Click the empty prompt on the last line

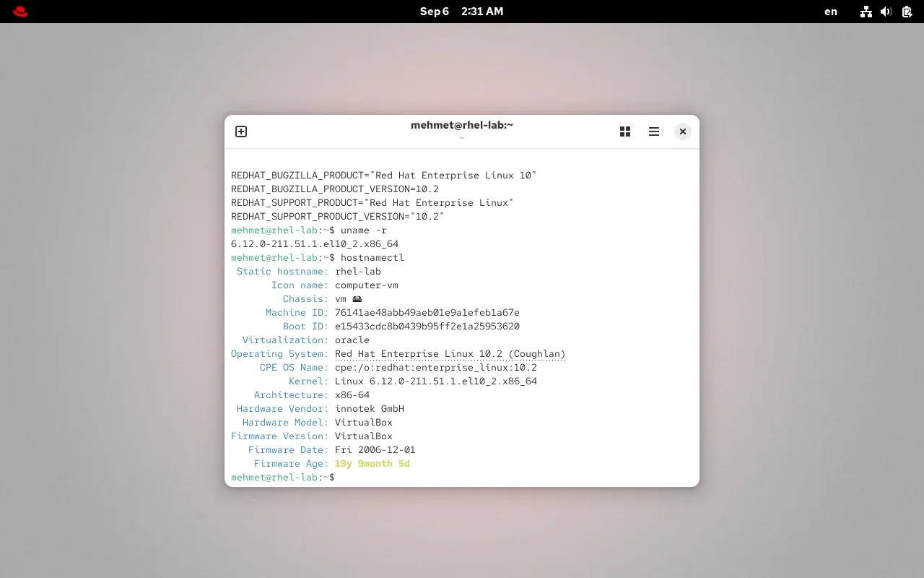click(283, 478)
